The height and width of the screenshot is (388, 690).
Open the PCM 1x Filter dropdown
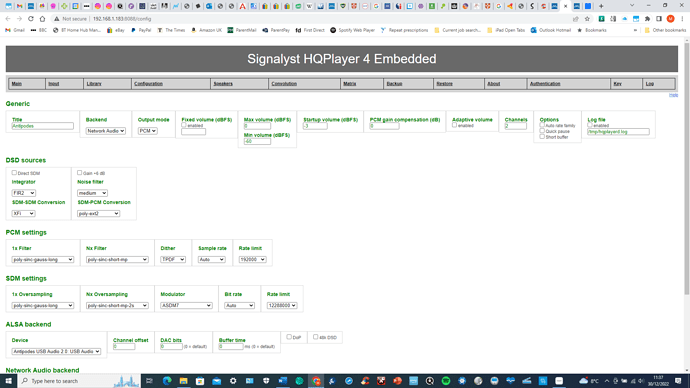tap(43, 260)
